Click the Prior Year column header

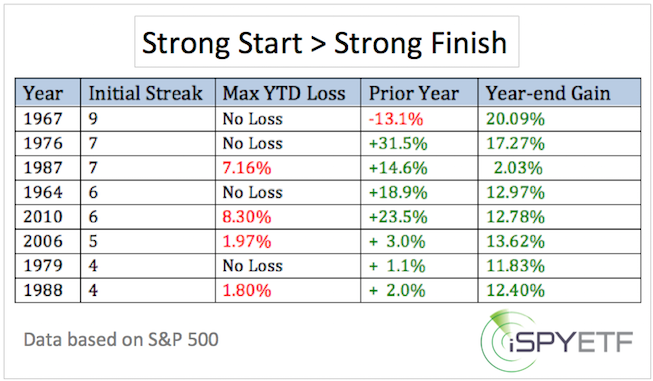pyautogui.click(x=414, y=93)
